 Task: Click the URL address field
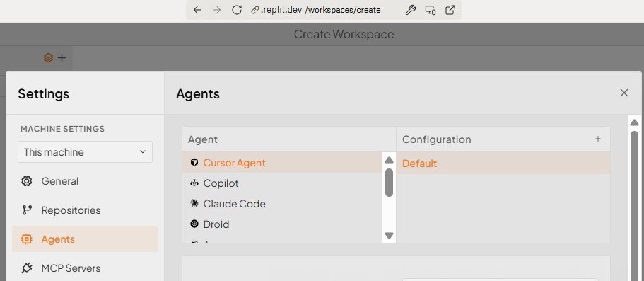tap(322, 10)
